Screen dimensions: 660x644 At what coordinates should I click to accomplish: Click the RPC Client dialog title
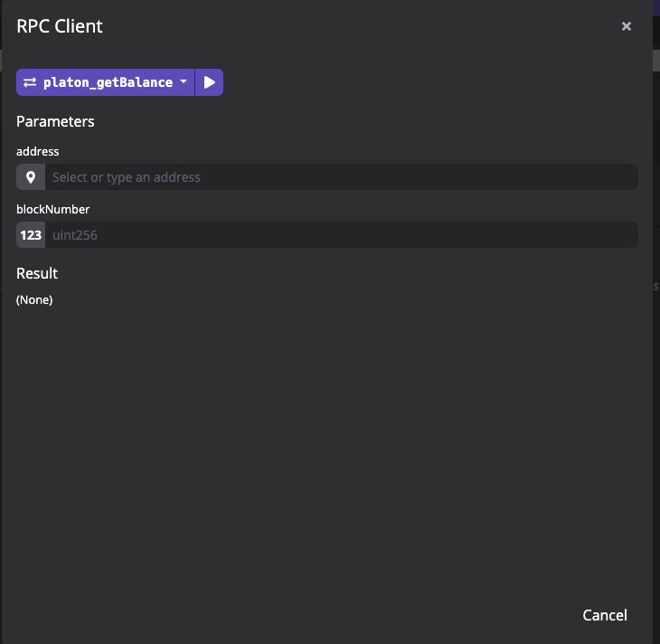point(60,26)
